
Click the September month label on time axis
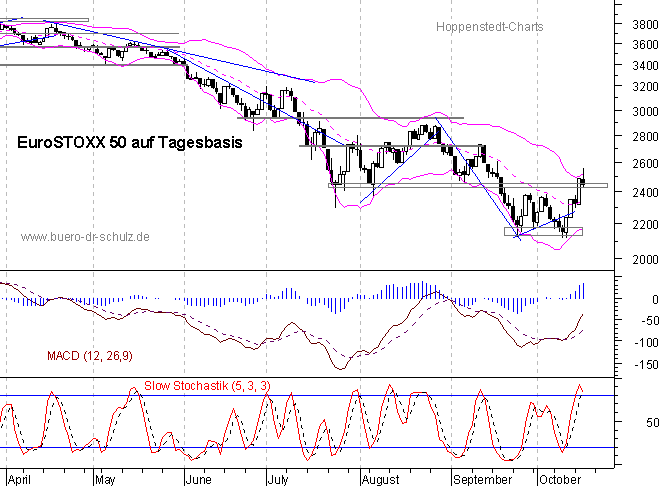[482, 480]
